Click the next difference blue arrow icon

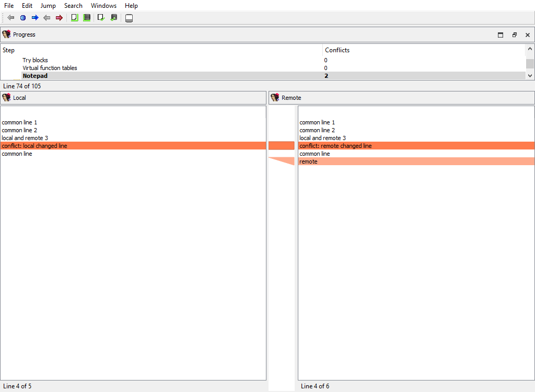(35, 17)
